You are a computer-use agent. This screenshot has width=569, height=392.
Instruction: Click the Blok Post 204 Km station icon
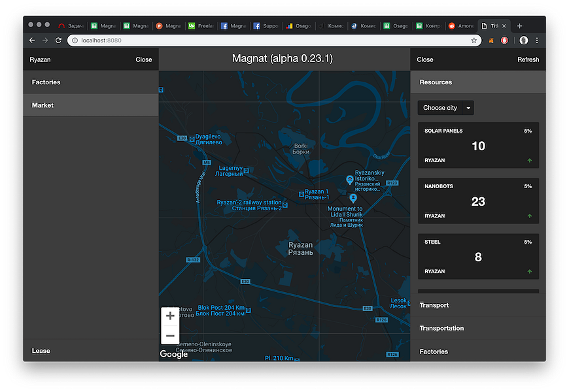tap(249, 310)
